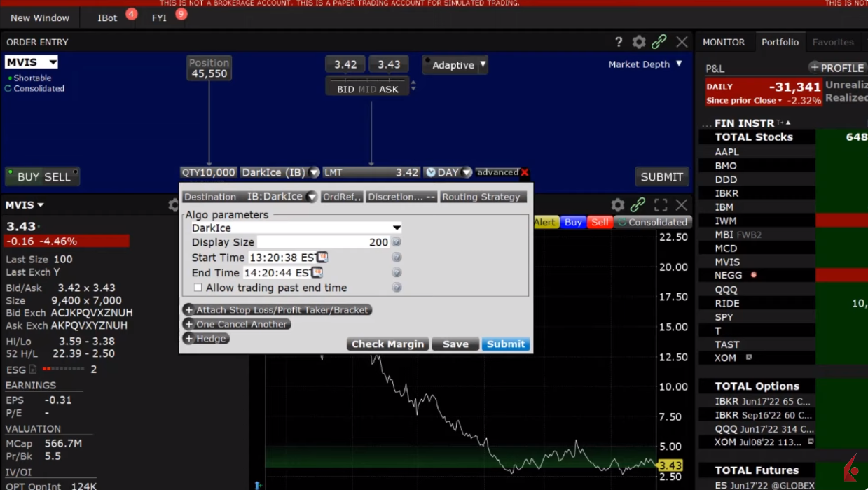Open Start Time calendar picker
This screenshot has height=490, width=868.
click(x=322, y=258)
